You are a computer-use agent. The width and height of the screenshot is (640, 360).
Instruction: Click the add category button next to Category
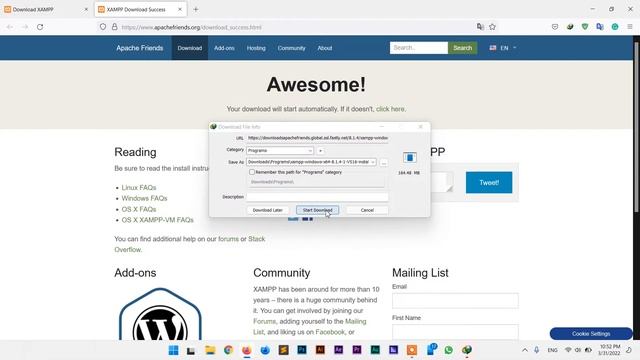click(320, 151)
